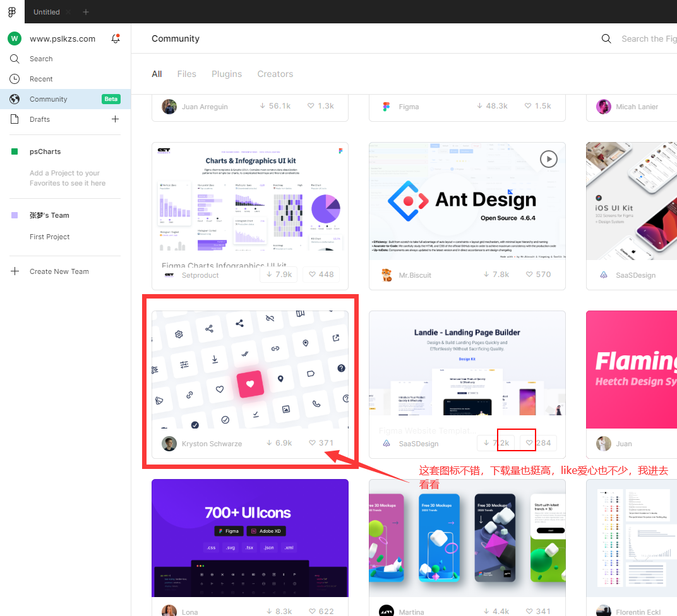Click 6.9k downloads on Kryston Schwarze card
The height and width of the screenshot is (616, 677).
coord(279,442)
